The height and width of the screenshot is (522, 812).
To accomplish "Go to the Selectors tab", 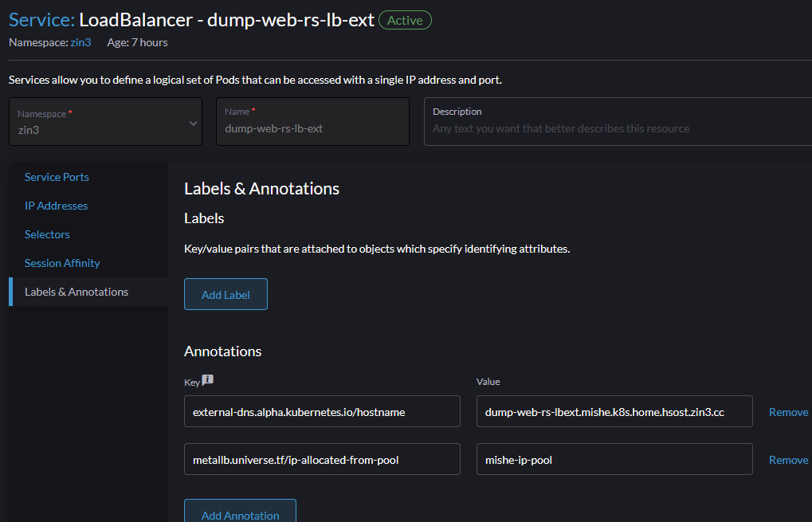I will 47,234.
